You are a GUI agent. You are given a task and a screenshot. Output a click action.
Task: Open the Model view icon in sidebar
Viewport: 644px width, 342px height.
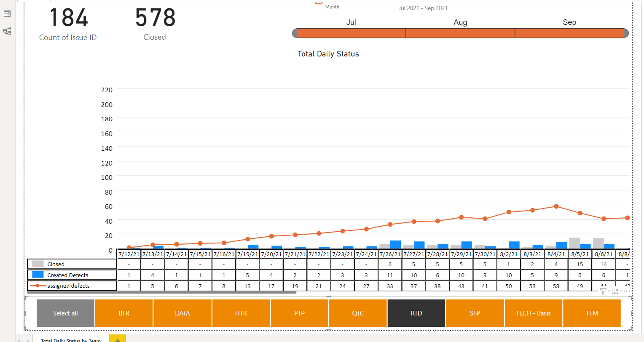pyautogui.click(x=7, y=31)
